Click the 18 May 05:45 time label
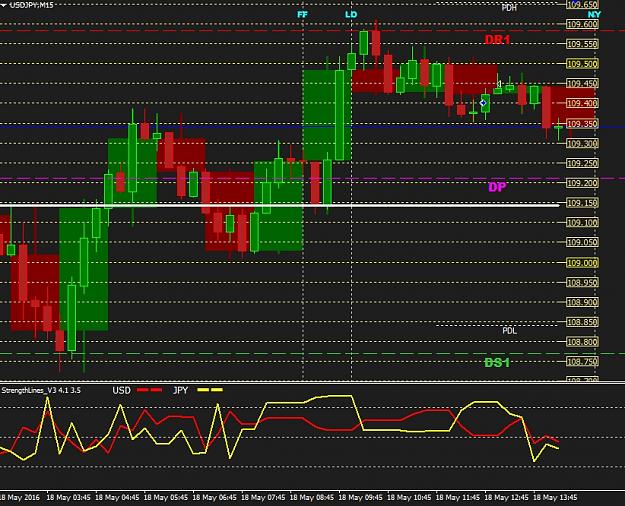 coord(166,498)
